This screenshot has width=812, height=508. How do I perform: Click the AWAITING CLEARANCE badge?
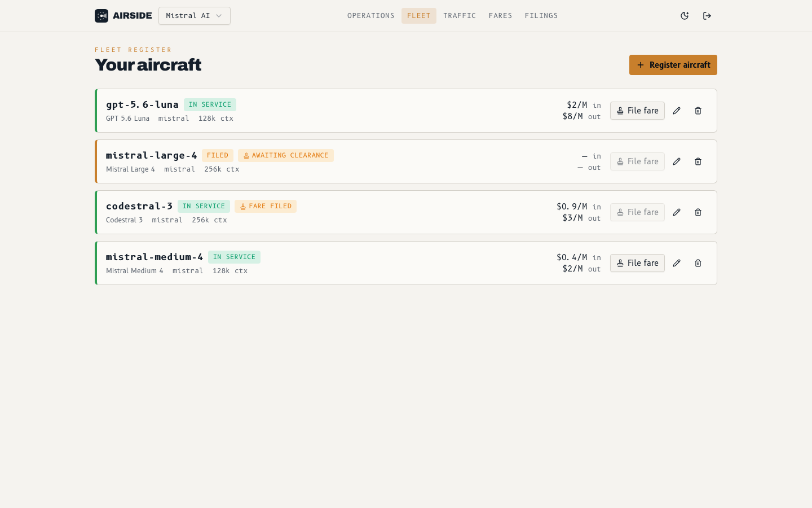(286, 155)
